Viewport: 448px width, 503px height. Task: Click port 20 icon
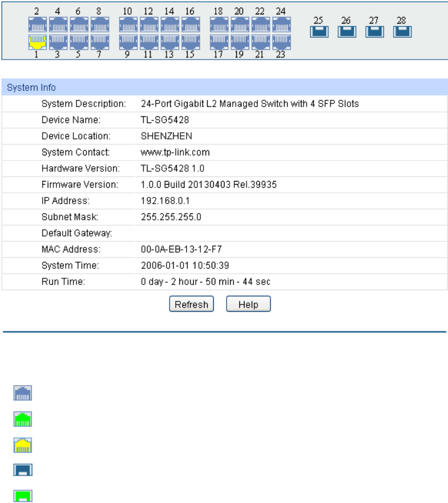tap(240, 25)
